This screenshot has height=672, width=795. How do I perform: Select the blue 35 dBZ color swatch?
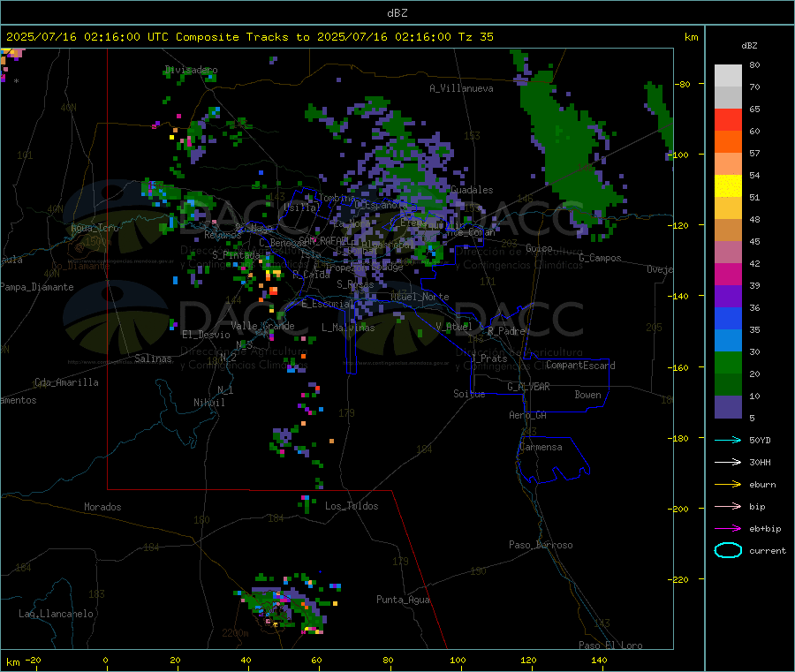click(728, 319)
